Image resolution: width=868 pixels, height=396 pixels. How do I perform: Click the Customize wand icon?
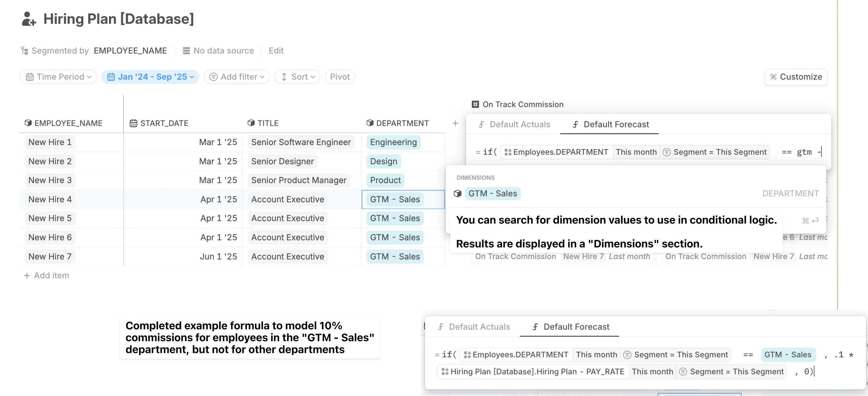(773, 77)
